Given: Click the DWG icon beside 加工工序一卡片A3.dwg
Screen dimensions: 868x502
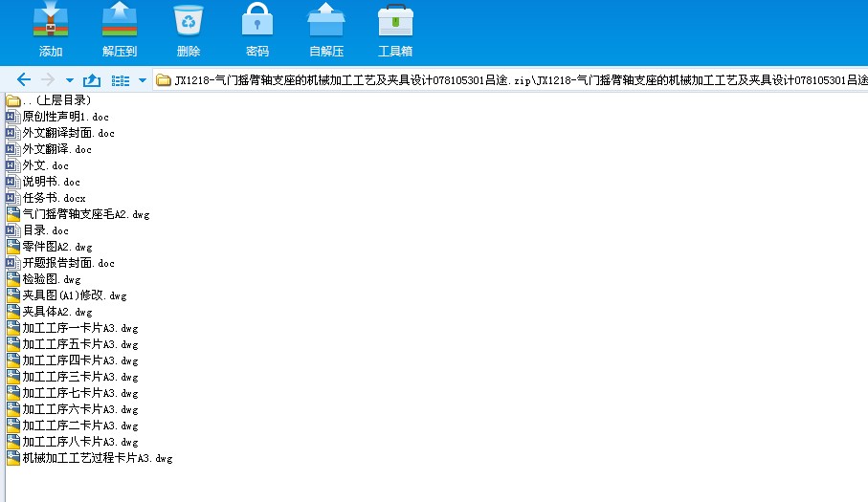Looking at the screenshot, I should [13, 328].
